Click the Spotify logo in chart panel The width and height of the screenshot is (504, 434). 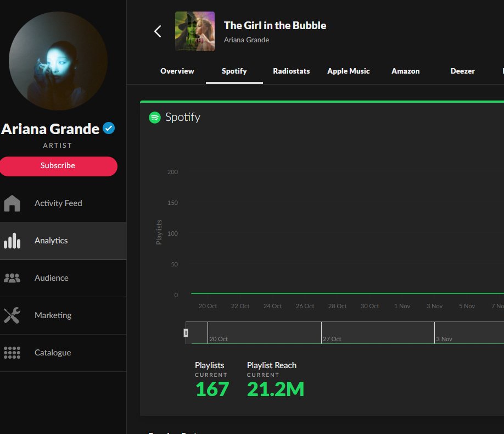click(x=155, y=118)
